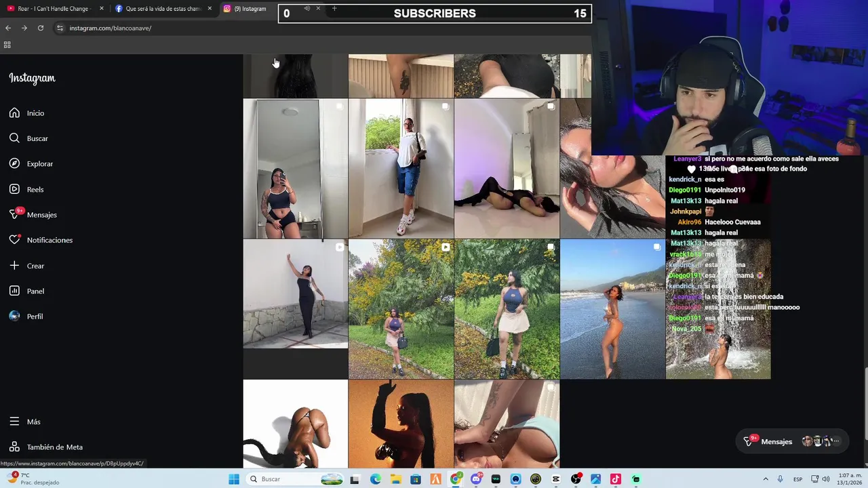This screenshot has width=868, height=488.
Task: Open the CapCut taskbar icon
Action: 556,479
